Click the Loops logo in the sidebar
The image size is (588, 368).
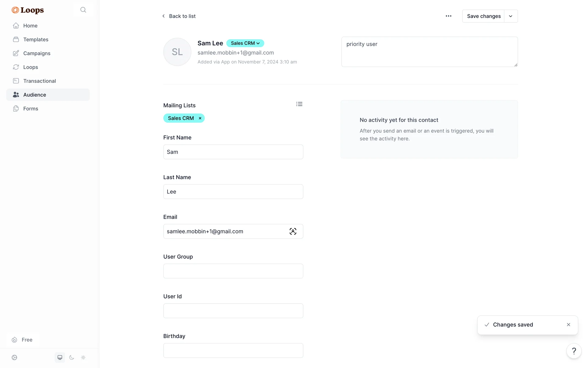[28, 10]
